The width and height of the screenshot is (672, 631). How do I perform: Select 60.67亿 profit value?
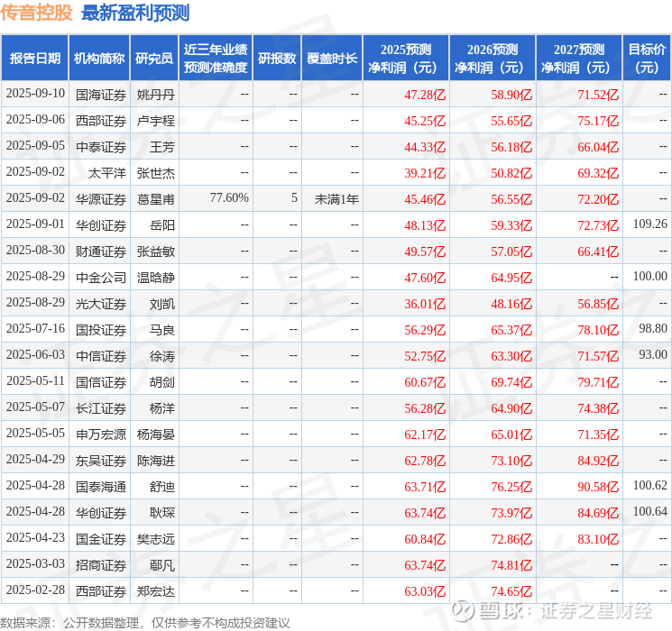(x=425, y=382)
